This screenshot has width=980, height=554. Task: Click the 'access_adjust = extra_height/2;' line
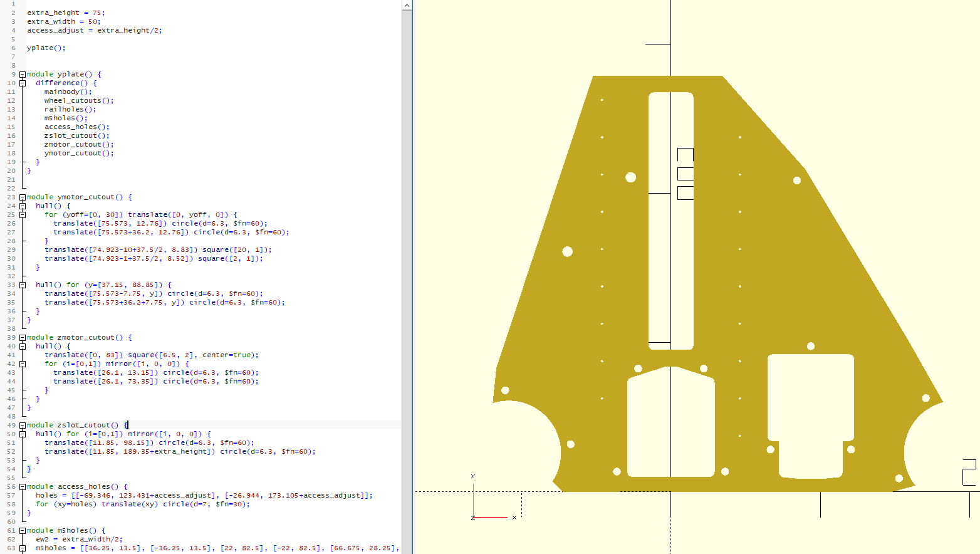click(94, 30)
